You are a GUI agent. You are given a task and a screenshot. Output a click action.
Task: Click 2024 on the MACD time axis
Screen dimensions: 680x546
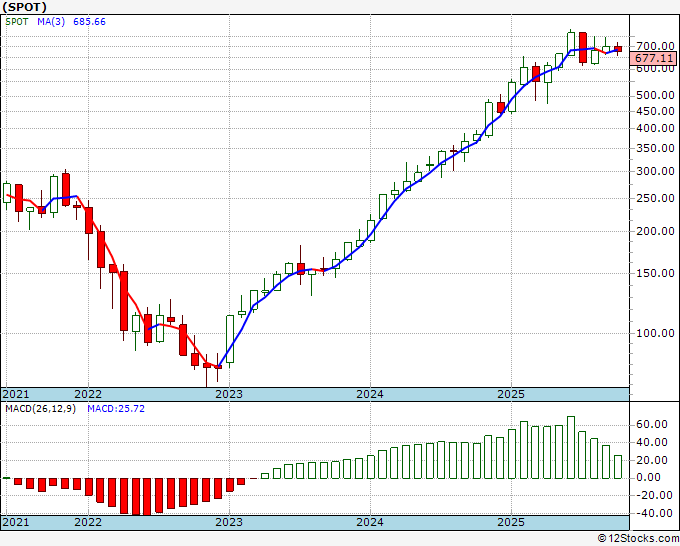coord(370,522)
